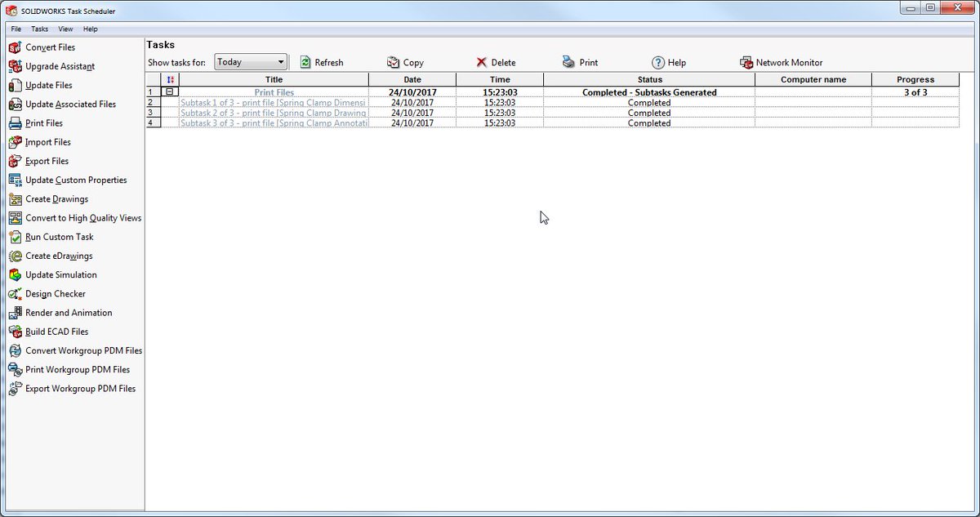Open the Convert Files task icon
980x517 pixels.
[15, 47]
